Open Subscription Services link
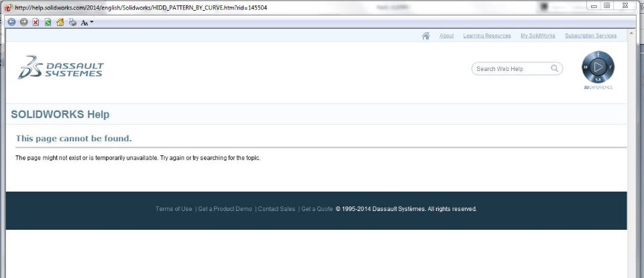644x278 pixels. 590,36
